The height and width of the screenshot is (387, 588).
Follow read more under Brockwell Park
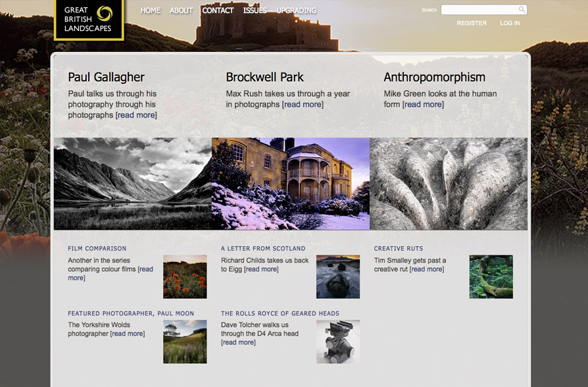pos(303,105)
